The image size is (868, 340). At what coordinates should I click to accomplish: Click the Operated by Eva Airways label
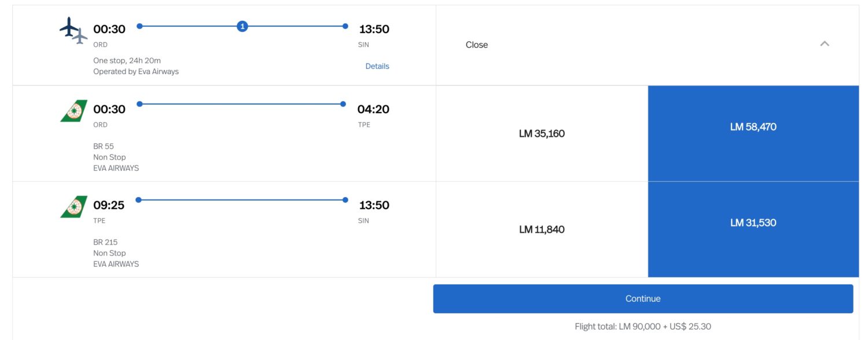click(136, 71)
